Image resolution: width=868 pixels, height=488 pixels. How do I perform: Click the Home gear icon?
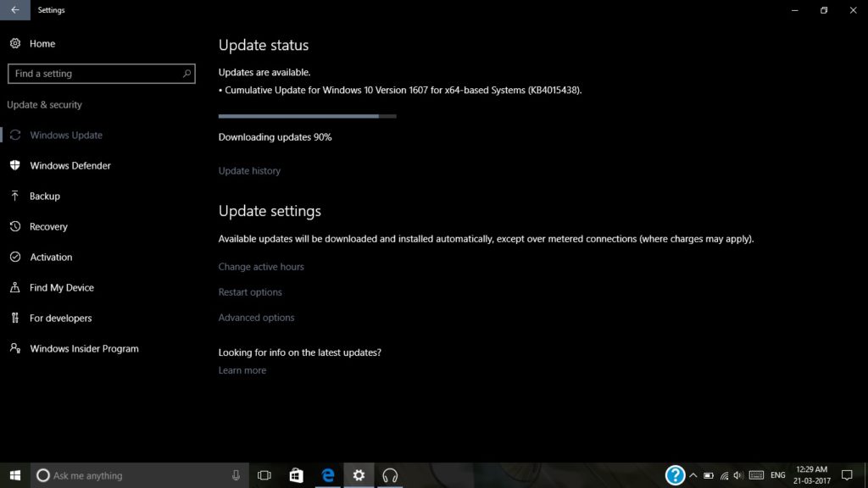coord(15,43)
